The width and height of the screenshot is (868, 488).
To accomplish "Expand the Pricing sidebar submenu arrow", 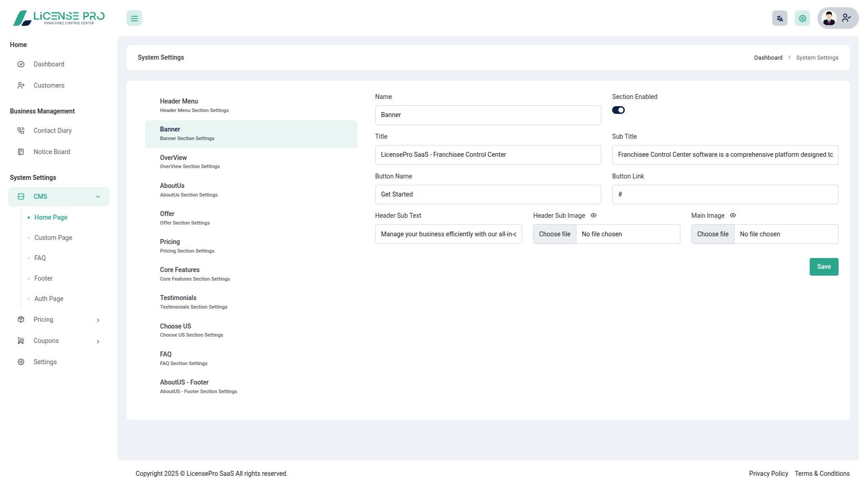I will tap(98, 320).
